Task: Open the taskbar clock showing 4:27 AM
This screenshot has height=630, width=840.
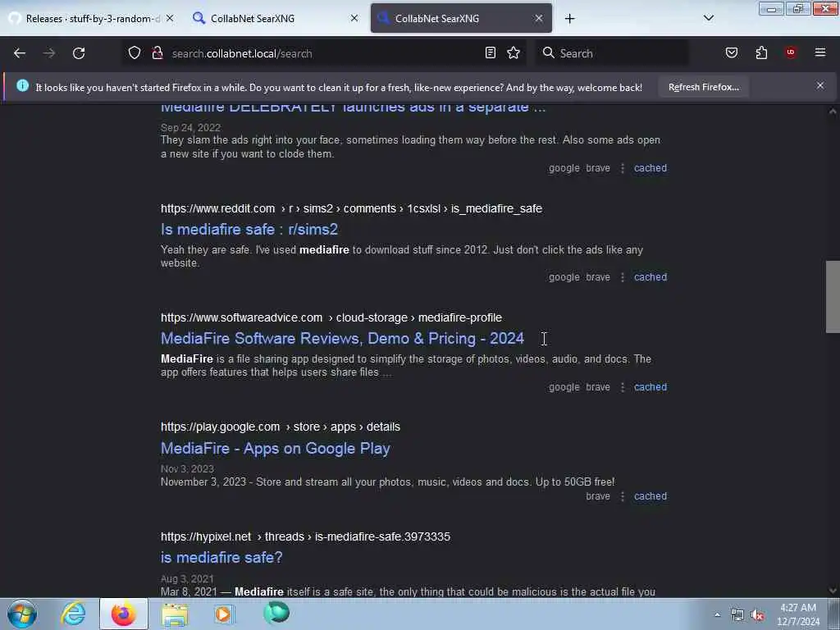Action: (x=798, y=614)
